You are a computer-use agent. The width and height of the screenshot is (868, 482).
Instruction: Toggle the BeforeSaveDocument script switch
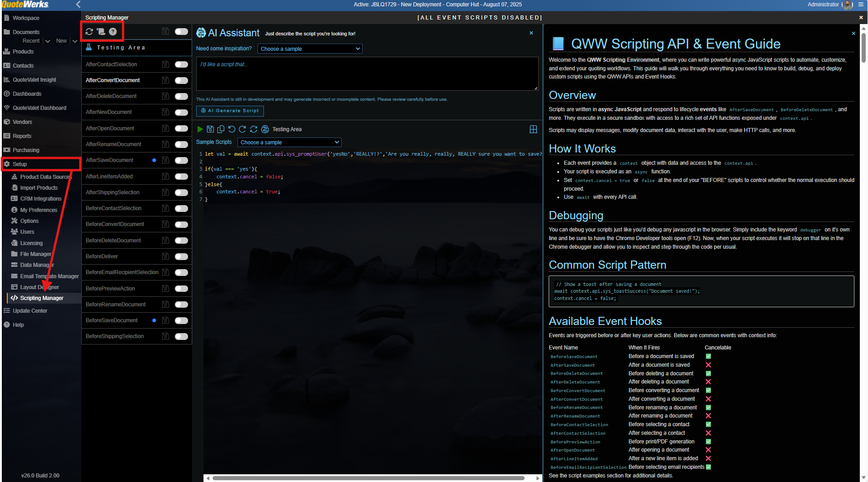coord(181,320)
